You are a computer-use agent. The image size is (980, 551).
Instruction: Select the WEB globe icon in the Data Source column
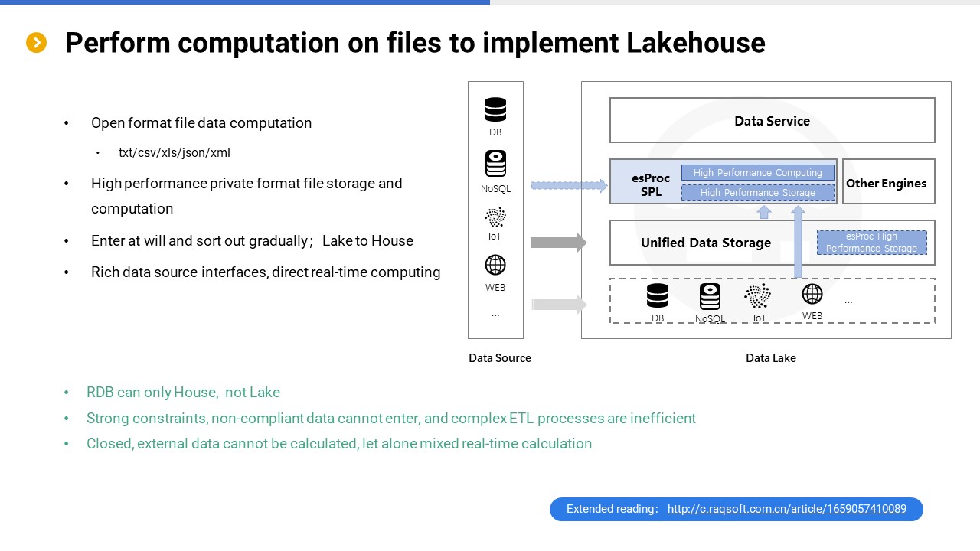click(495, 265)
